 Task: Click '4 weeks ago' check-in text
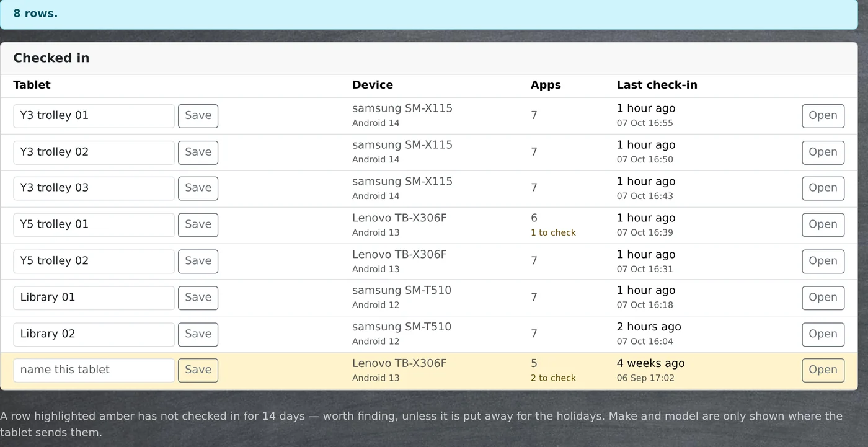[x=650, y=364]
